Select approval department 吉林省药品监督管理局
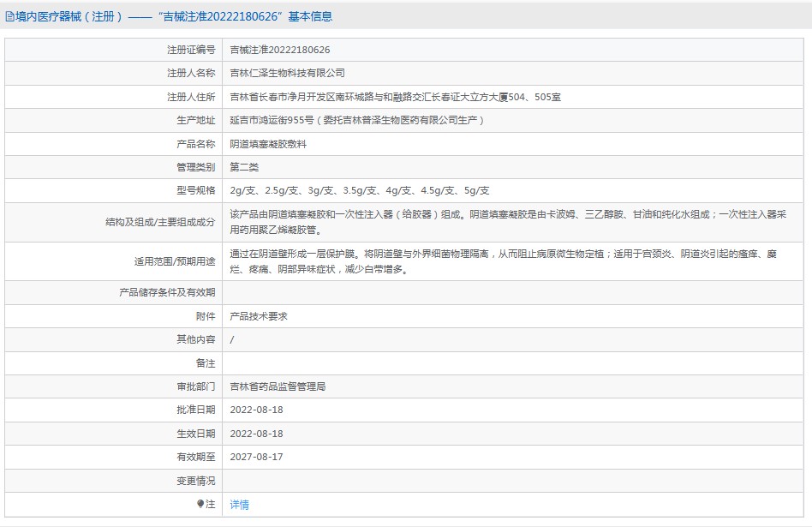This screenshot has height=527, width=812. 278,386
